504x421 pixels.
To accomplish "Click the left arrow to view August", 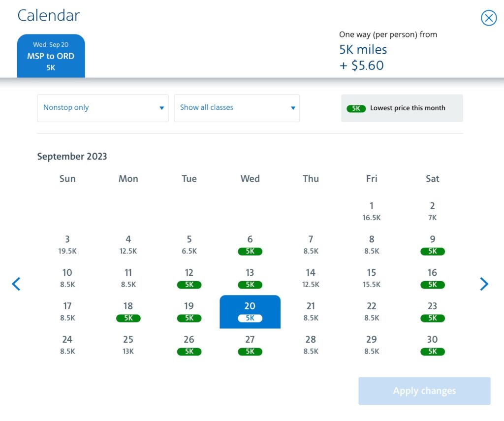I will pos(16,284).
